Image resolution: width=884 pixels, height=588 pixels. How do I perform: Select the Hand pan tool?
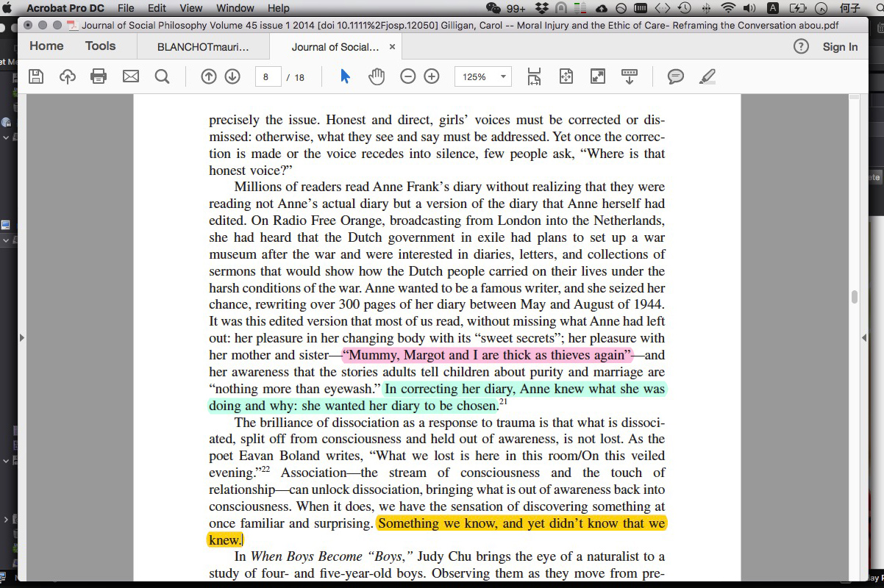coord(377,76)
